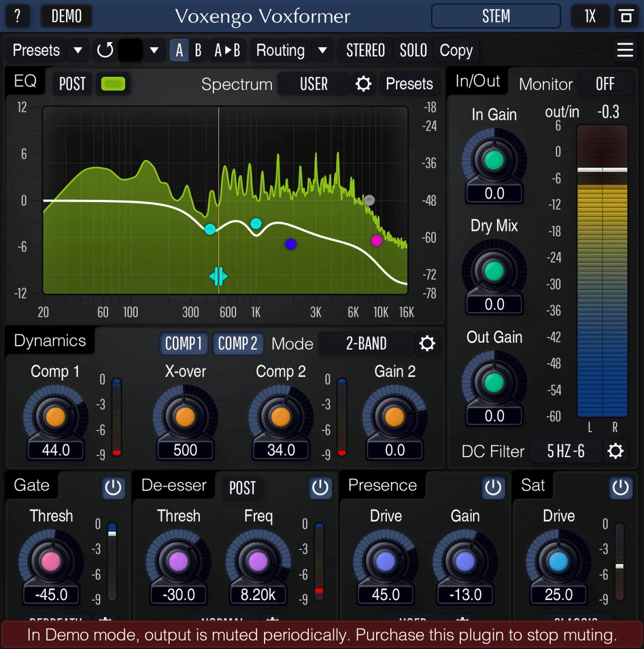
Task: Click the undo/reset arrow icon
Action: click(105, 50)
